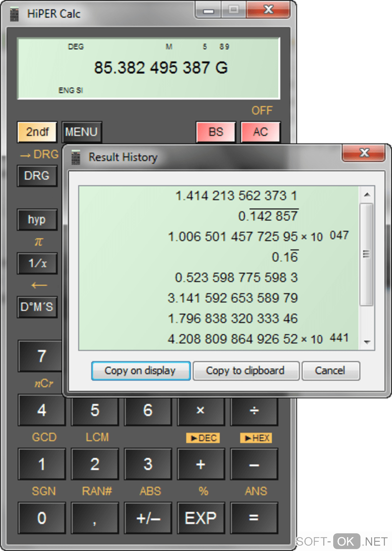Tap the digit 5 key
The width and height of the screenshot is (392, 551).
point(95,410)
